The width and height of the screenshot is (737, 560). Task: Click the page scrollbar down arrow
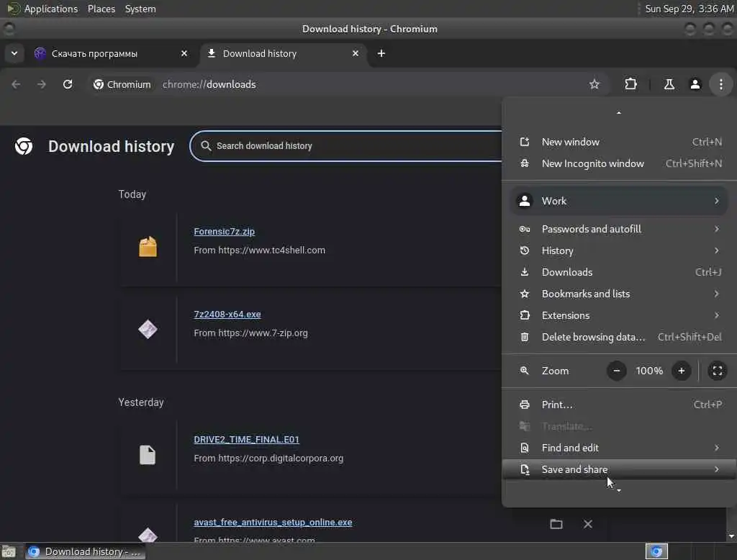[731, 536]
